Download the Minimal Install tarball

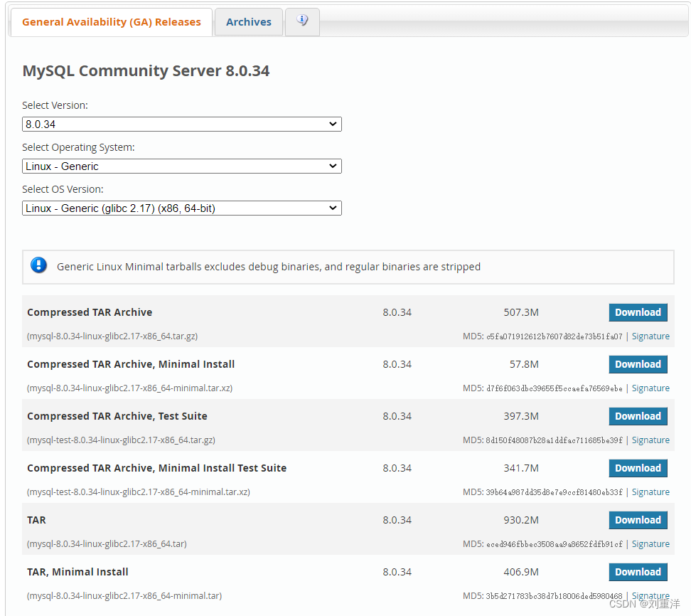[638, 364]
